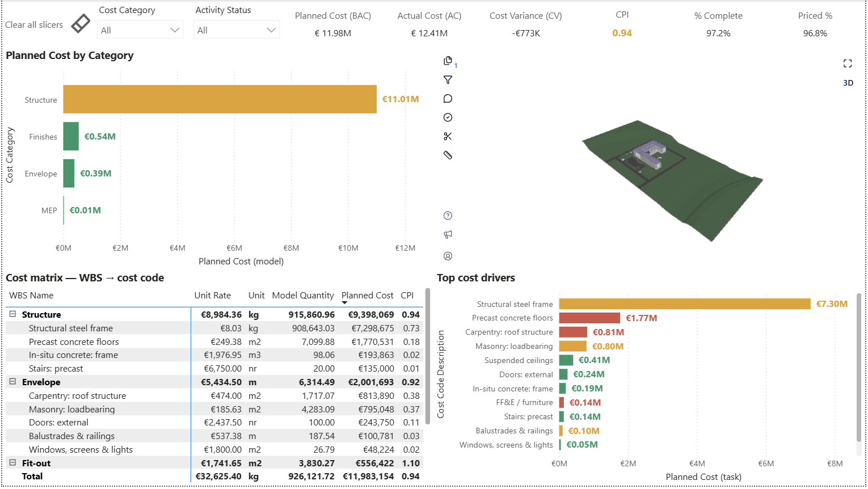Image resolution: width=868 pixels, height=489 pixels.
Task: Click the Clear all slicers eraser icon
Action: click(x=81, y=23)
